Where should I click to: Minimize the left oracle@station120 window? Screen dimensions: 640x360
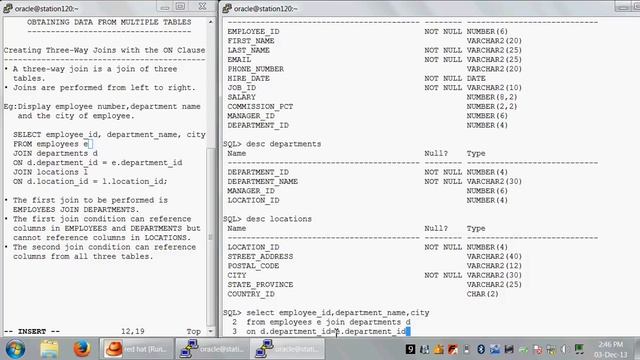165,7
